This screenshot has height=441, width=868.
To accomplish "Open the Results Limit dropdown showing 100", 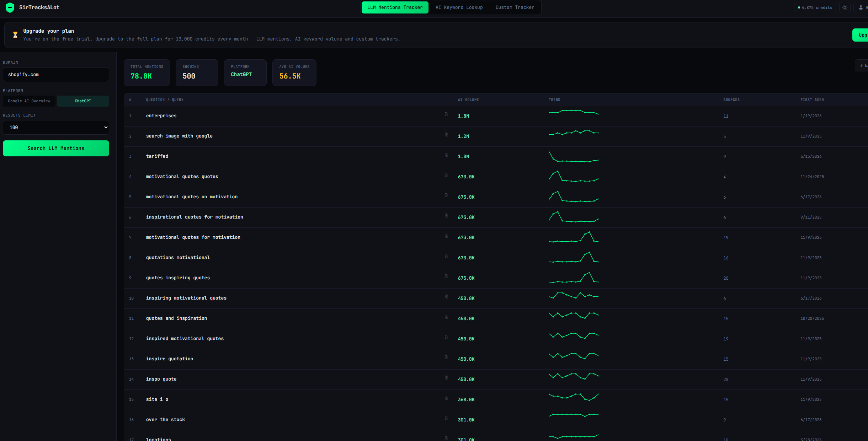I will (x=56, y=127).
